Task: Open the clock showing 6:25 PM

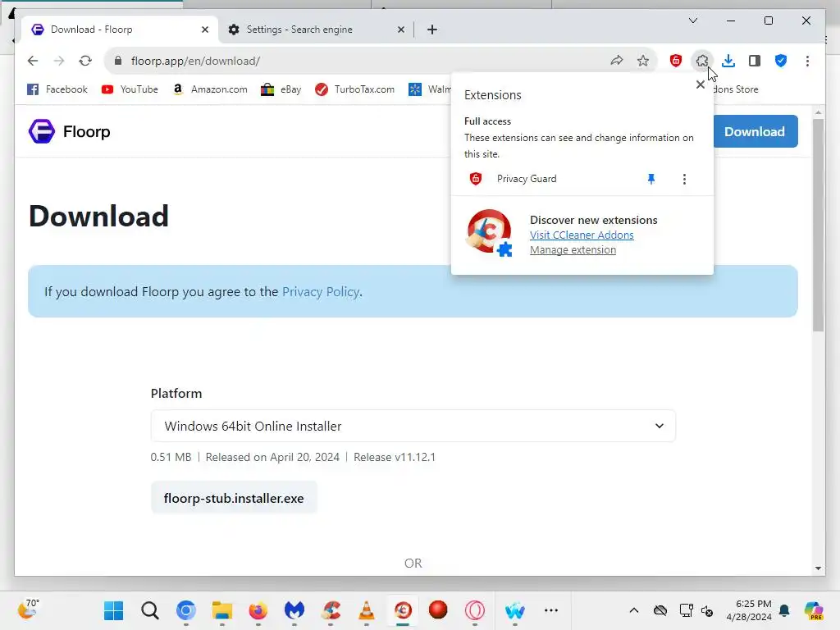Action: [x=750, y=609]
